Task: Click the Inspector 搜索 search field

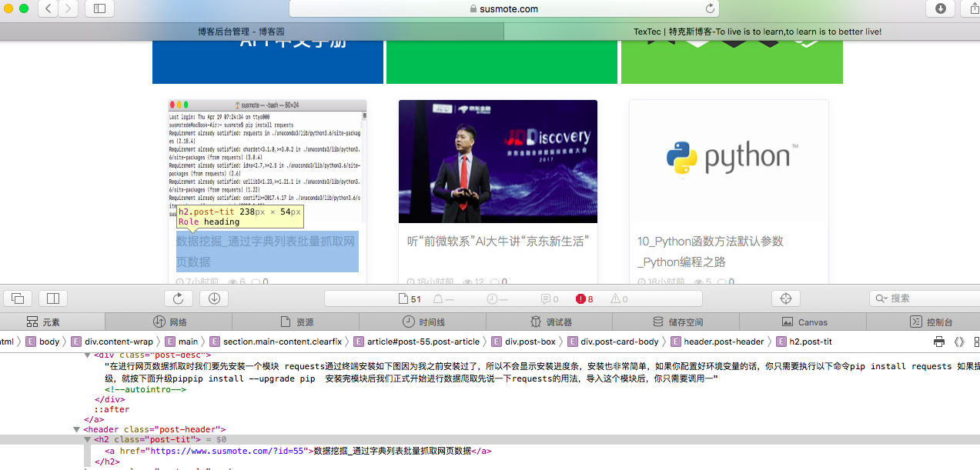Action: pyautogui.click(x=924, y=298)
